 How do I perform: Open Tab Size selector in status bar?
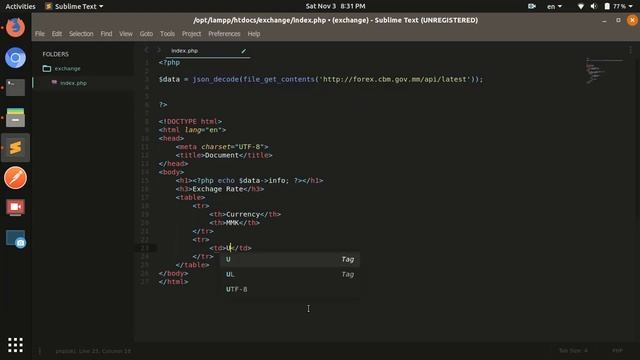[x=573, y=351]
